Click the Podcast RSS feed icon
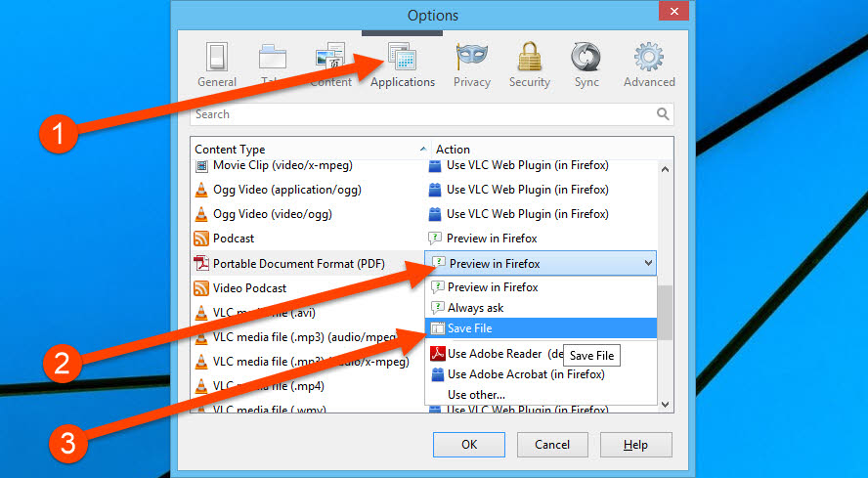 pyautogui.click(x=201, y=239)
